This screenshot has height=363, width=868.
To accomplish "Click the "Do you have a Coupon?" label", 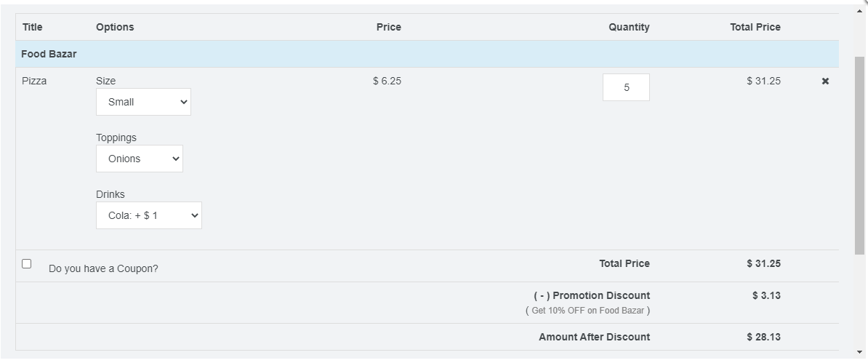I will pyautogui.click(x=103, y=268).
